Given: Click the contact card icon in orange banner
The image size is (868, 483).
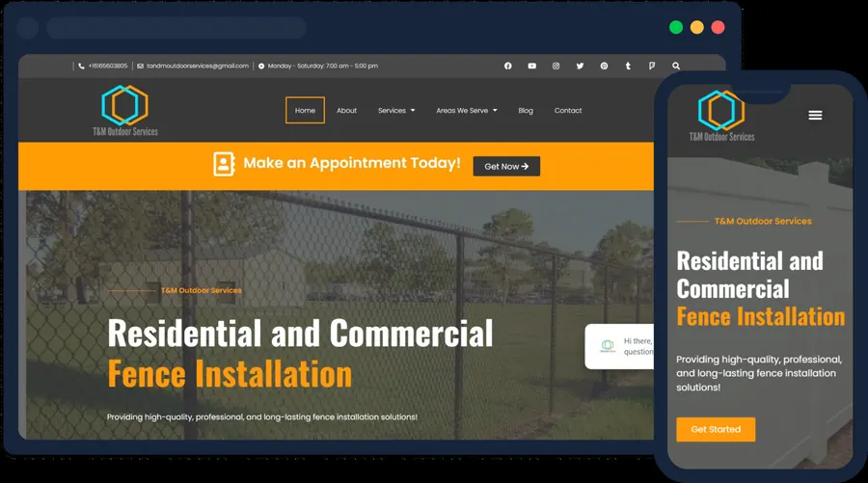Looking at the screenshot, I should pyautogui.click(x=224, y=164).
